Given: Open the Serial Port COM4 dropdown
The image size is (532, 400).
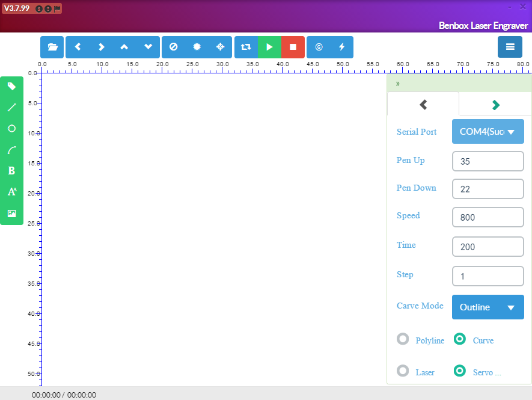Looking at the screenshot, I should pos(488,131).
